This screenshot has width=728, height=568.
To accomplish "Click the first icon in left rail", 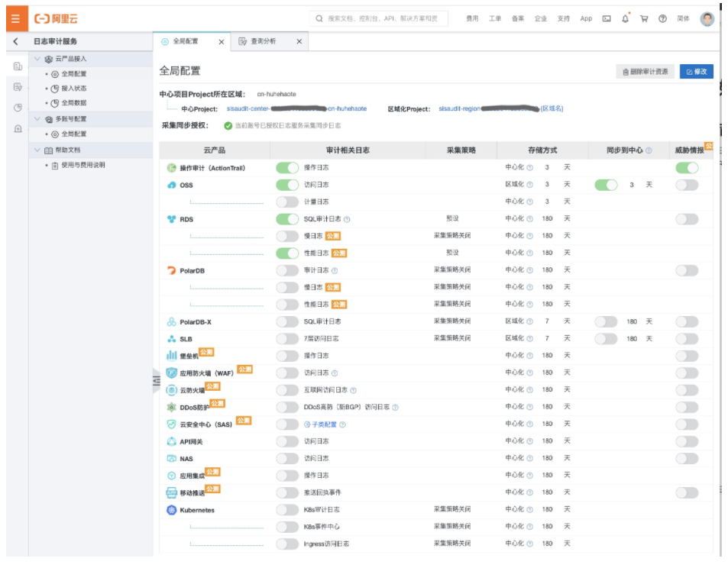I will (18, 66).
